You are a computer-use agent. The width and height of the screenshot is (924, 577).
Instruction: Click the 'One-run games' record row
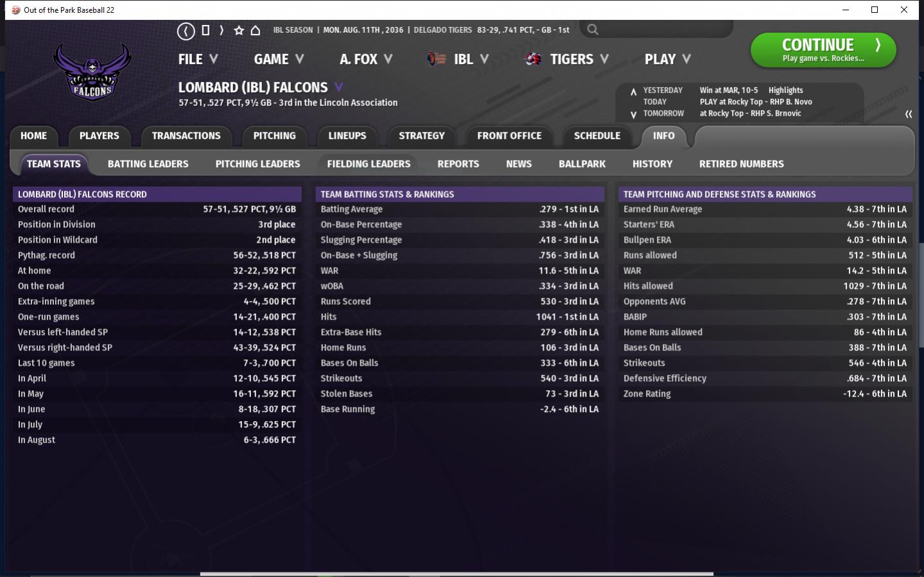(157, 317)
